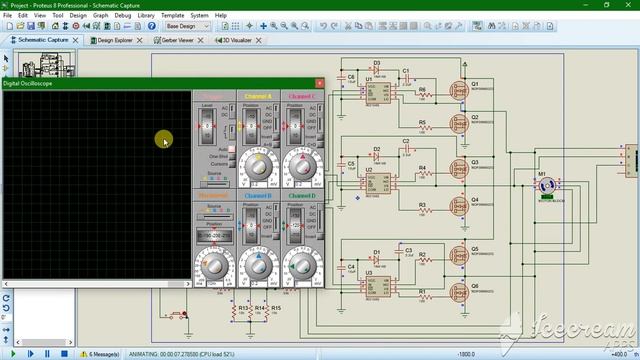The width and height of the screenshot is (640, 360).
Task: Open a project with the folder icon
Action: click(x=20, y=26)
